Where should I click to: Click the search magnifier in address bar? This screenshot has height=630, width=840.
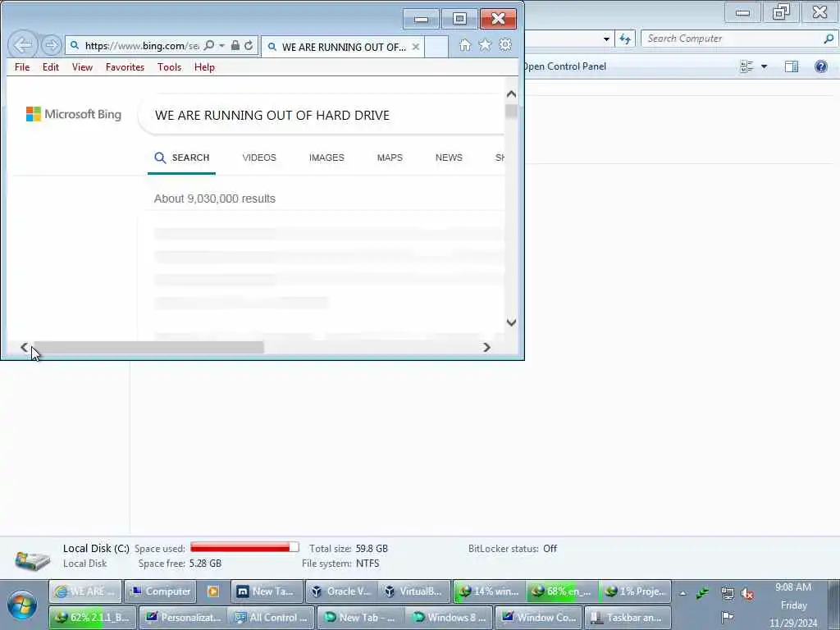(209, 46)
